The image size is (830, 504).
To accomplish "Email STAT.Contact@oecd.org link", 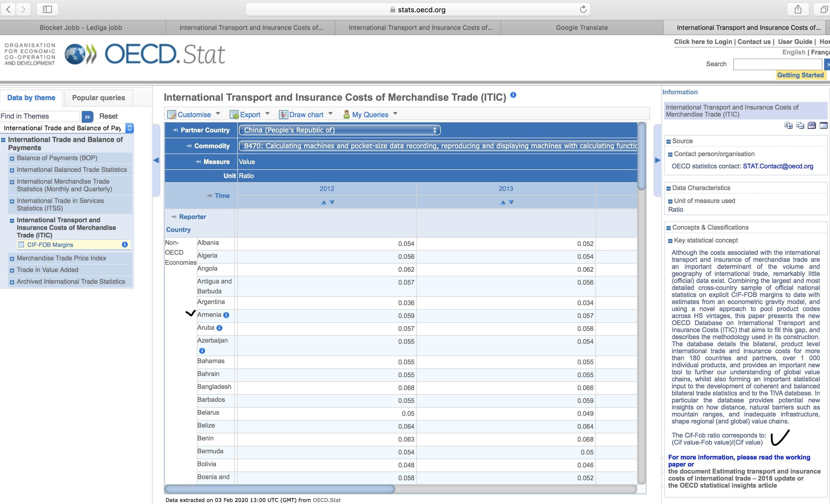I will [x=778, y=166].
